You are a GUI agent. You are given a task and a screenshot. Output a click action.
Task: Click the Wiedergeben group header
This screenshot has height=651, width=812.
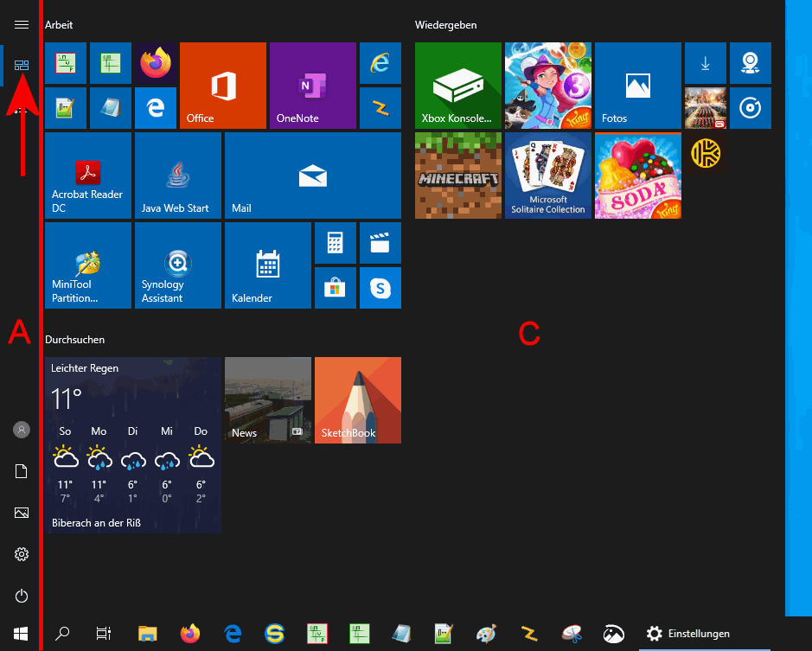tap(446, 25)
